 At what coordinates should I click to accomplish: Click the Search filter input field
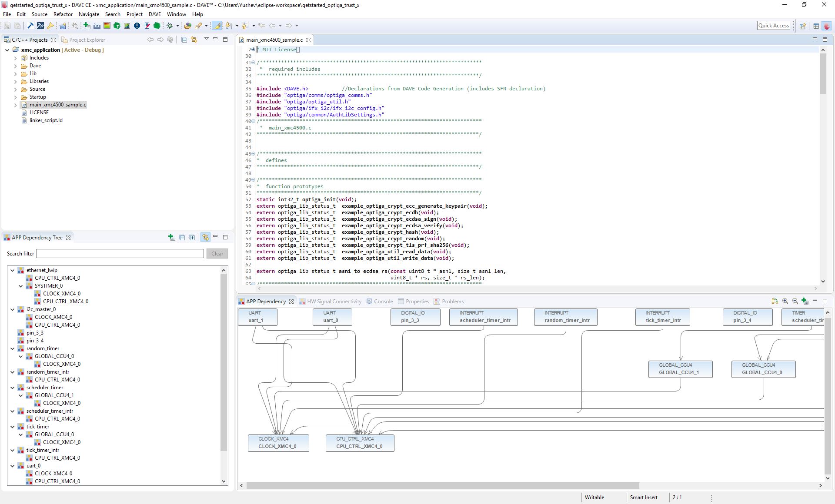119,254
